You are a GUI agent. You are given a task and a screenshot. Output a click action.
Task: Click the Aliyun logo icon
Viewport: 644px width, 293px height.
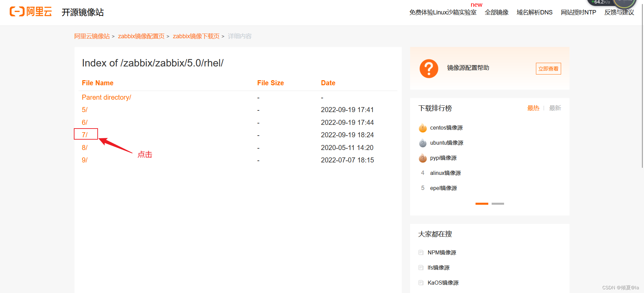tap(31, 11)
